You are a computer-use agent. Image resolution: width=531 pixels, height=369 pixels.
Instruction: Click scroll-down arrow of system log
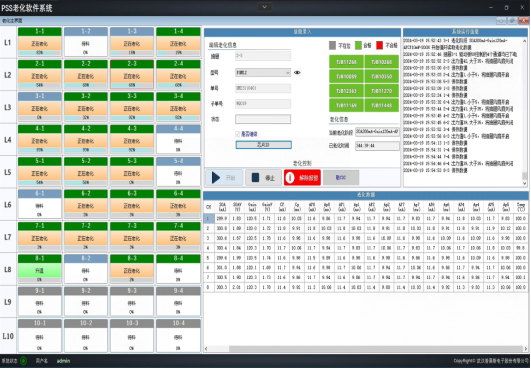pos(525,183)
